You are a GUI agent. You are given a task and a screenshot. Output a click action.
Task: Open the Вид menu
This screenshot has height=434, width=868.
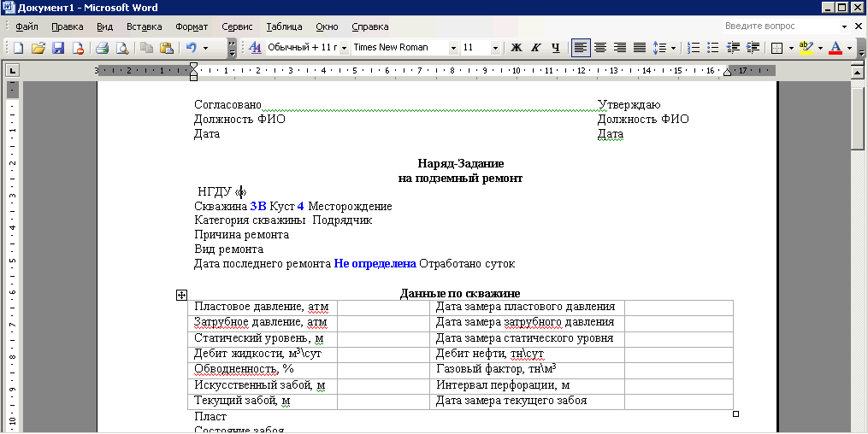point(104,26)
